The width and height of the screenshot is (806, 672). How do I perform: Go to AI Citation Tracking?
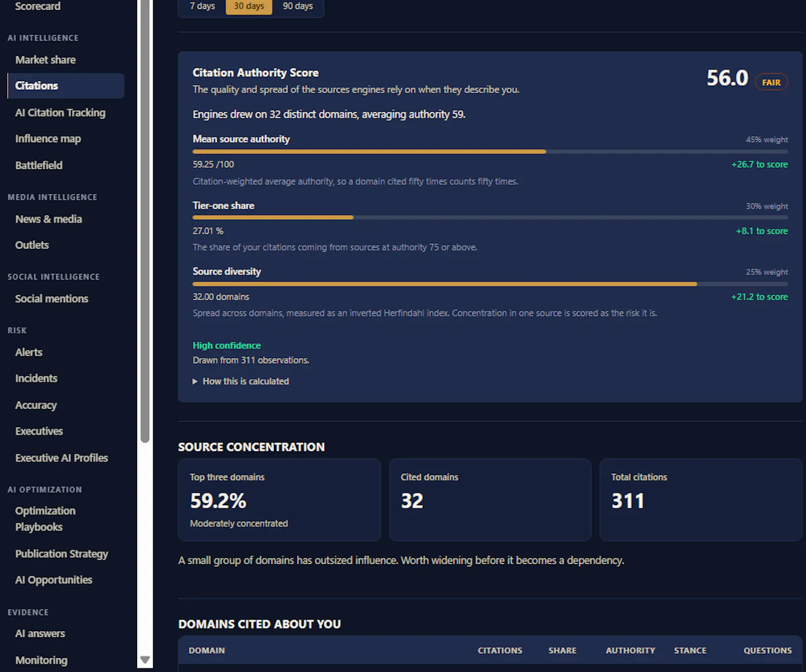tap(60, 113)
